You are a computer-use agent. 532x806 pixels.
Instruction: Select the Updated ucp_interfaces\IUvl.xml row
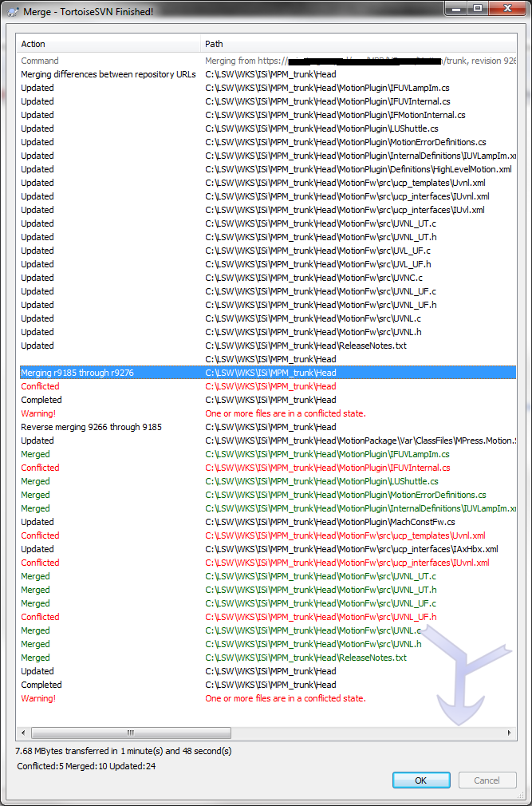click(266, 210)
